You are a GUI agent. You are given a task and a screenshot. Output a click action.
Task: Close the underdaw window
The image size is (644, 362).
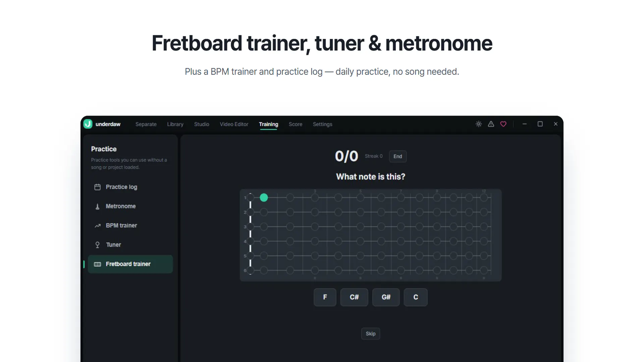(x=556, y=124)
